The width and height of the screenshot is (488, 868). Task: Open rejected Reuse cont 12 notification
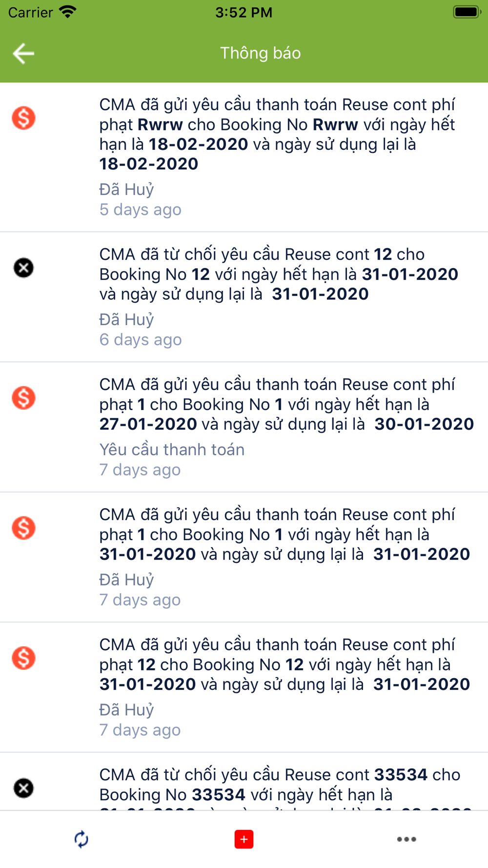(244, 297)
